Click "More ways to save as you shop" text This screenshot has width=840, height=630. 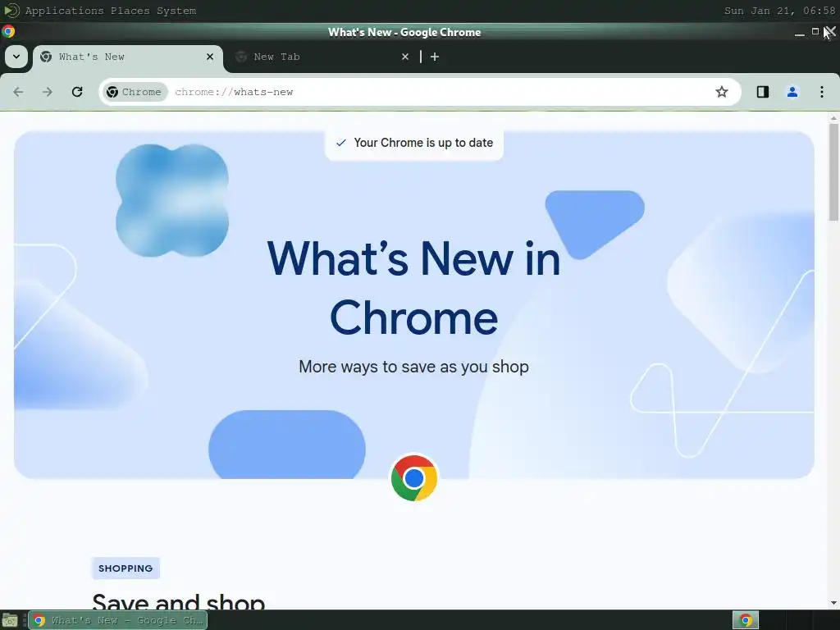(413, 367)
